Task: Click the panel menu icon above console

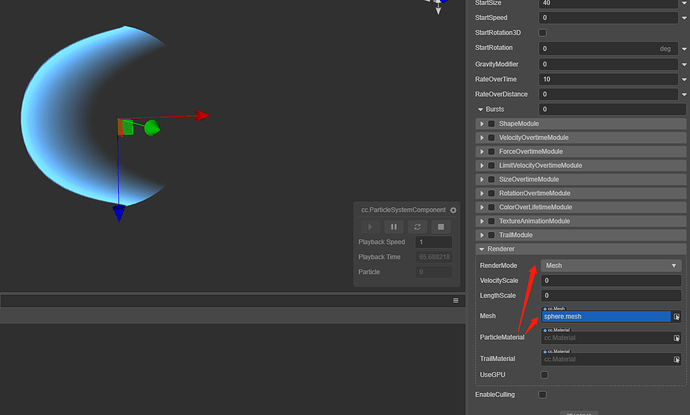Action: tap(456, 301)
